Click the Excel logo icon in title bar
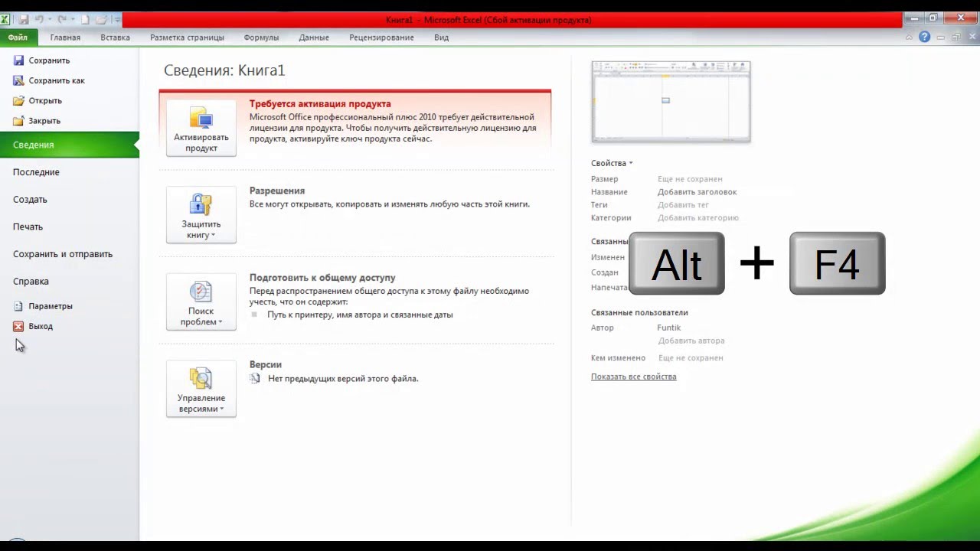The width and height of the screenshot is (980, 551). click(5, 19)
